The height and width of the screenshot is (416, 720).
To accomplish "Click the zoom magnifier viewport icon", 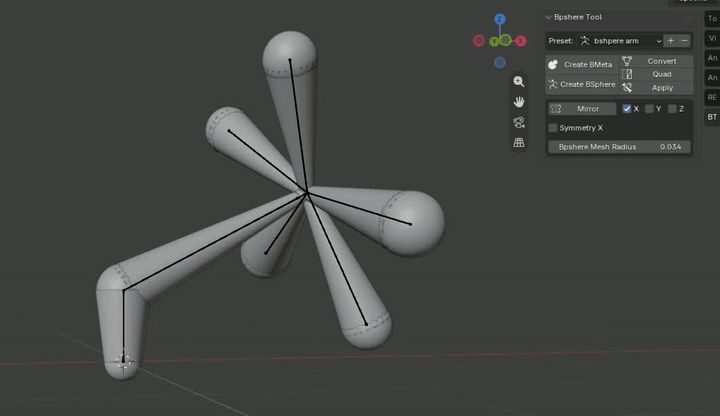I will [519, 82].
